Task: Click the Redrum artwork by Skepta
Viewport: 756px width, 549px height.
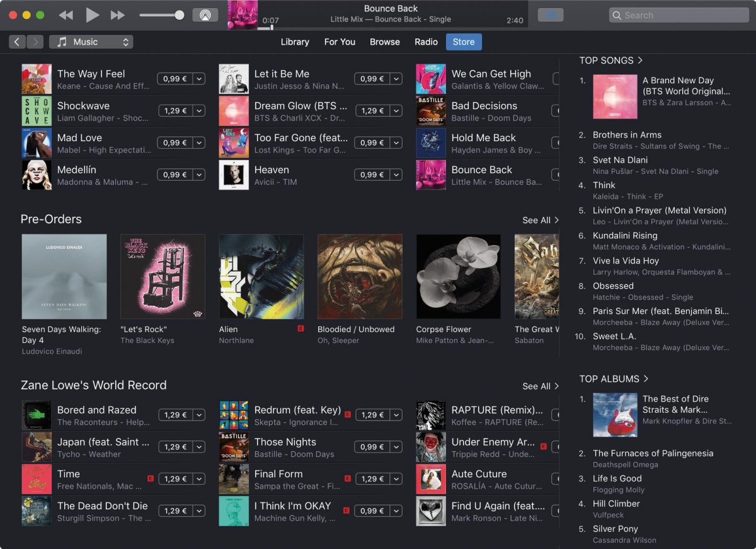Action: pyautogui.click(x=234, y=415)
